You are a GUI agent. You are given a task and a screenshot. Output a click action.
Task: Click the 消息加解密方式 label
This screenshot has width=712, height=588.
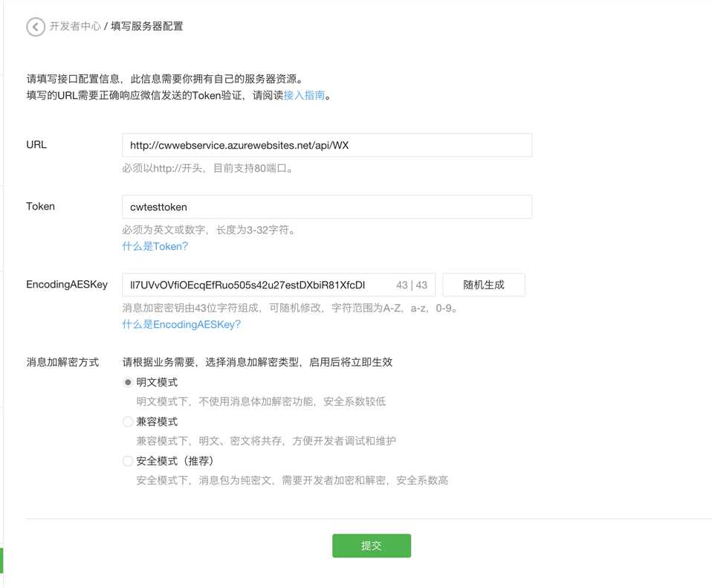[62, 362]
